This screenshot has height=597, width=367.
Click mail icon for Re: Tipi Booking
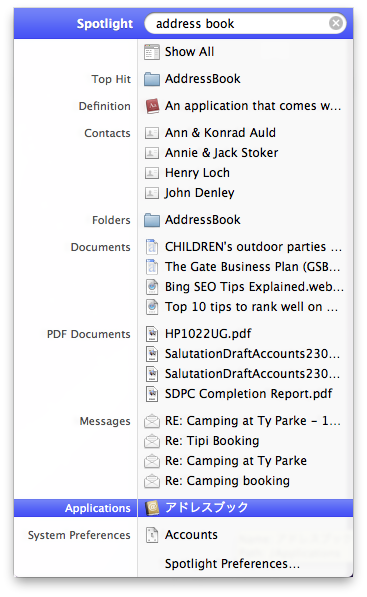pos(152,441)
